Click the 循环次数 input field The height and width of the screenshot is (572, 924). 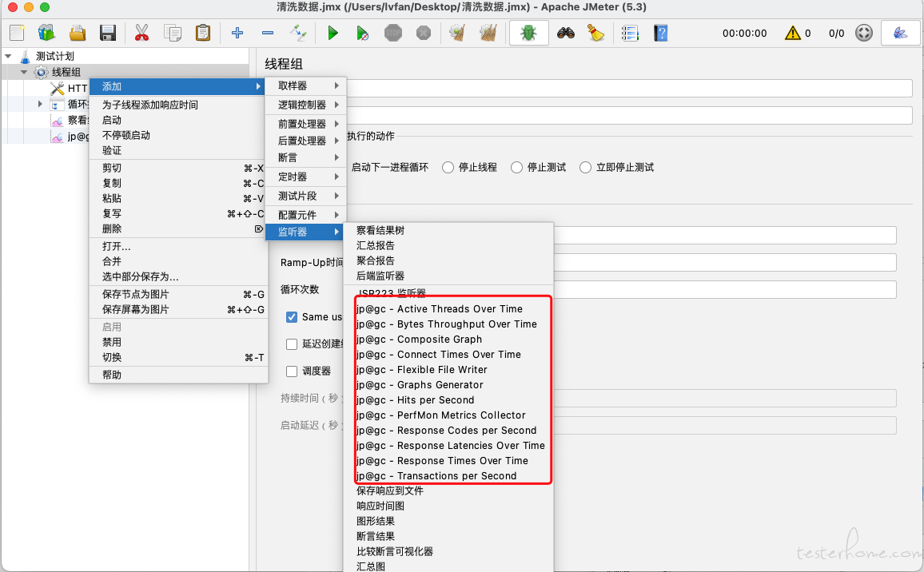[725, 289]
